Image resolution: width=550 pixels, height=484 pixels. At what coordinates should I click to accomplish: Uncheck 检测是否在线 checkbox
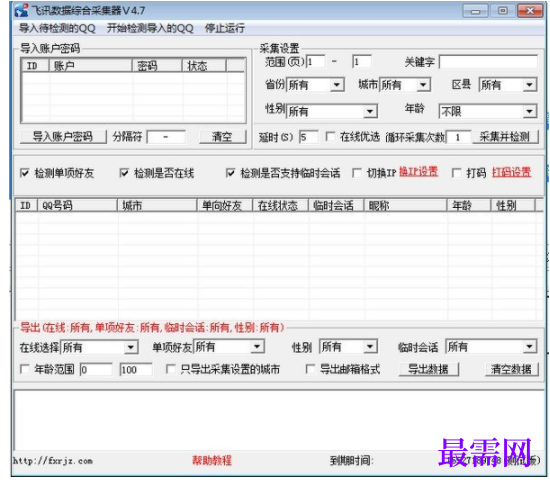coord(124,173)
